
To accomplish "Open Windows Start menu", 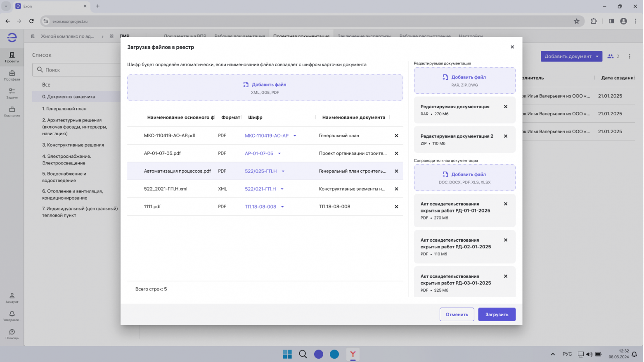I will [287, 354].
